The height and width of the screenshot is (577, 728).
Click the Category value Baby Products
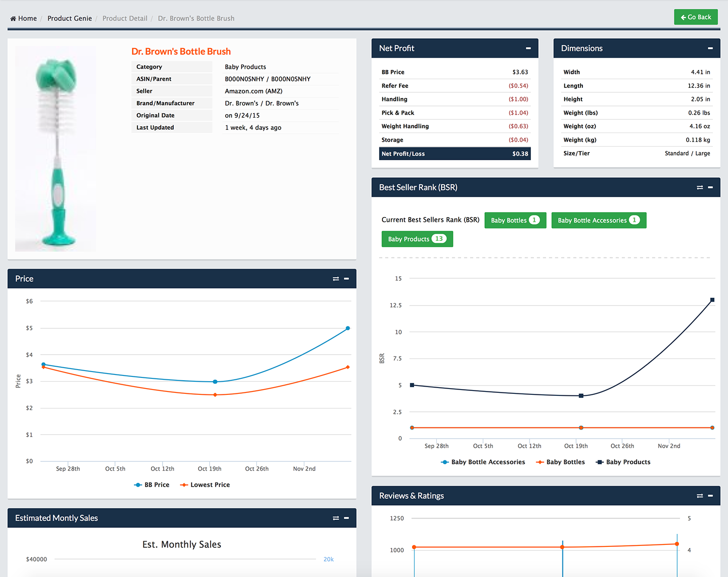pyautogui.click(x=245, y=67)
